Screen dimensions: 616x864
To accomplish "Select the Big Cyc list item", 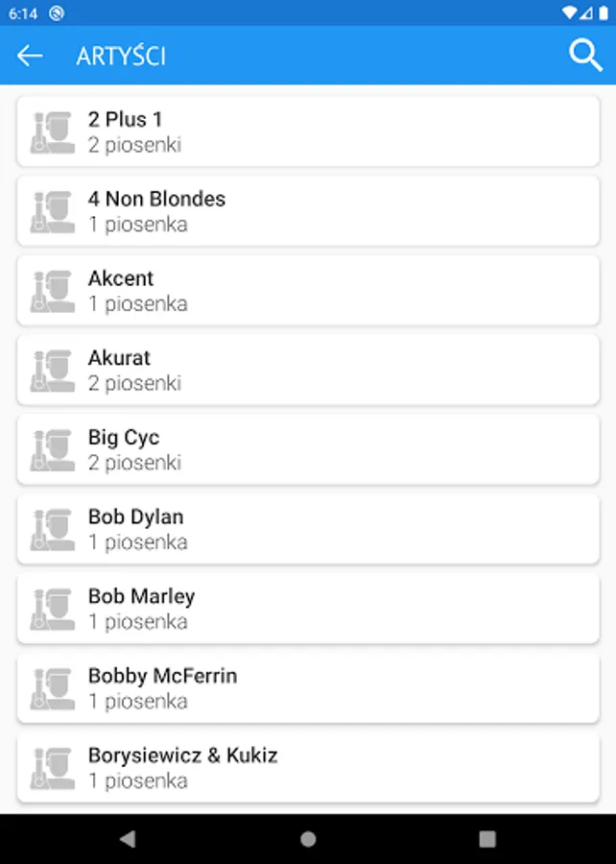I will tap(308, 449).
